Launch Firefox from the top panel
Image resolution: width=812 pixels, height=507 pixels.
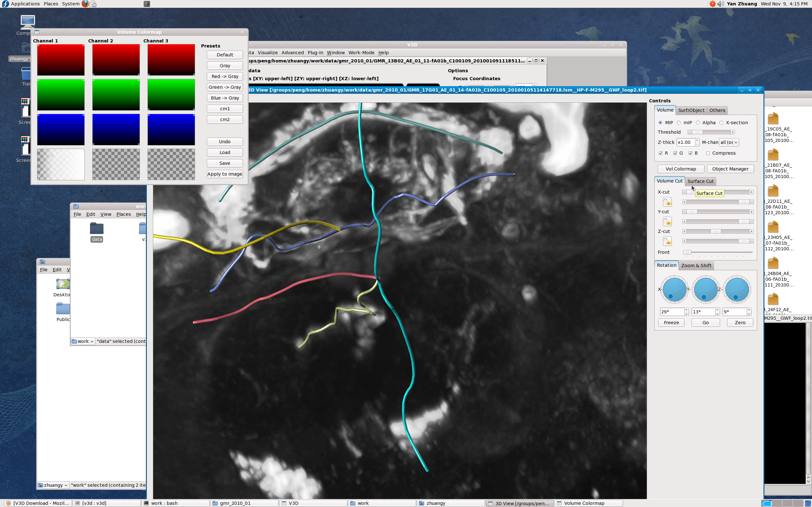pyautogui.click(x=85, y=4)
